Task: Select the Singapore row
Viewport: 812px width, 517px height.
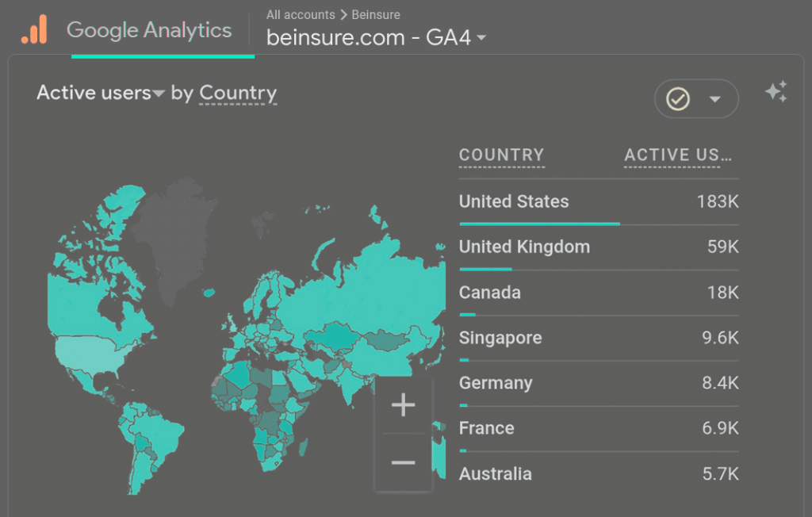Action: pos(599,339)
